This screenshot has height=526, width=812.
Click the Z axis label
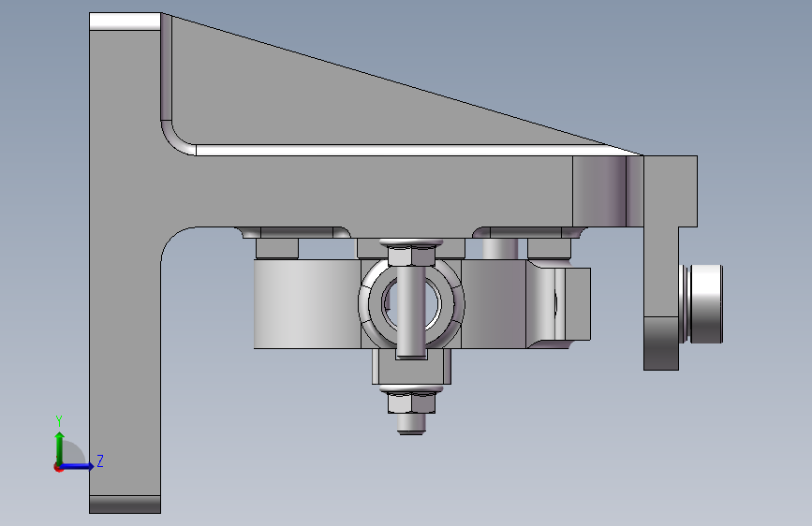point(100,460)
